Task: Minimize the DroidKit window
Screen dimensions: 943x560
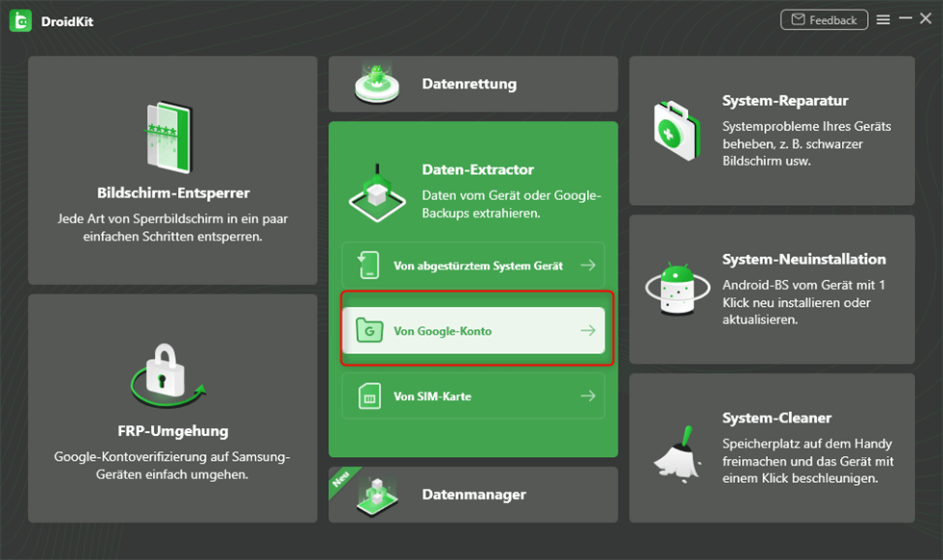Action: click(905, 19)
